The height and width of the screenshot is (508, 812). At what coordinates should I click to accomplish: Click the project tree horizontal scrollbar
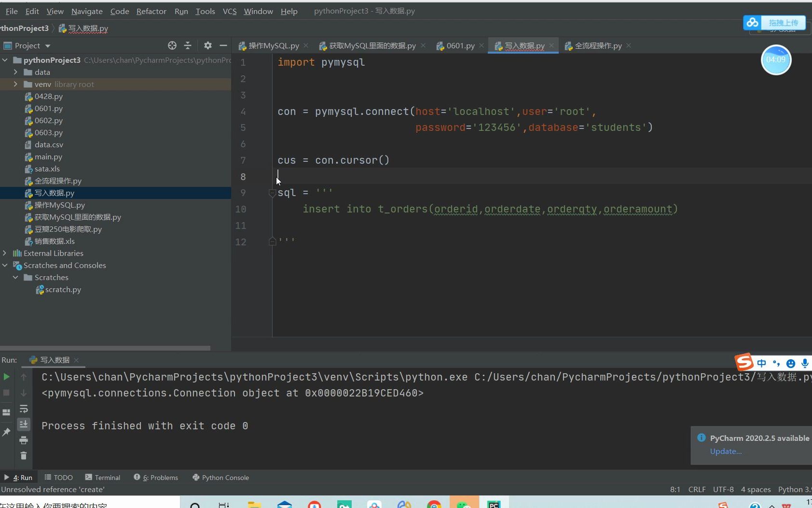[x=105, y=348]
